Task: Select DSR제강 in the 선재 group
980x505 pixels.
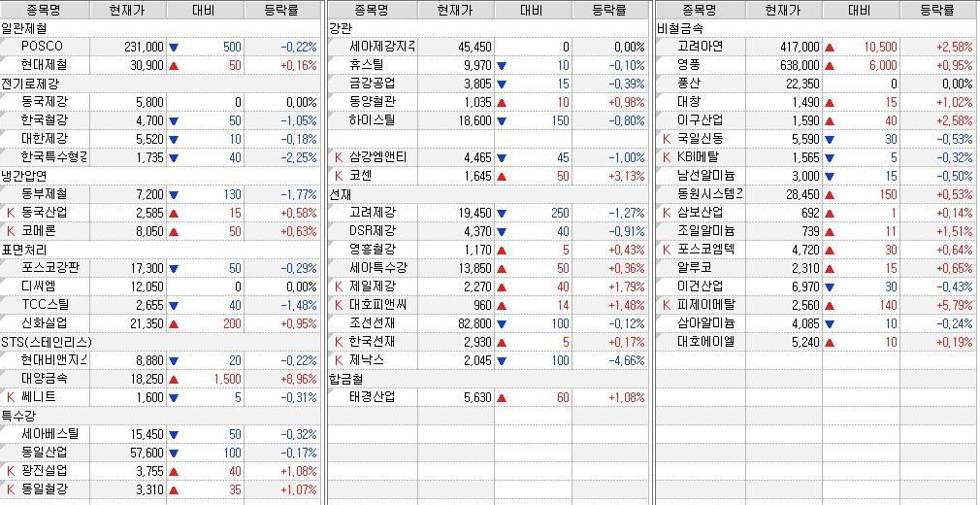Action: tap(374, 231)
